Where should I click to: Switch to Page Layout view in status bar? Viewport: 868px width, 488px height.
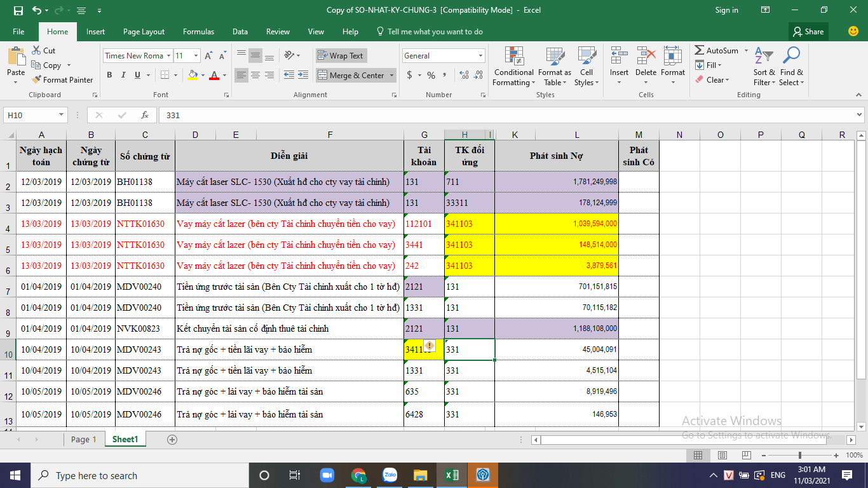click(722, 455)
